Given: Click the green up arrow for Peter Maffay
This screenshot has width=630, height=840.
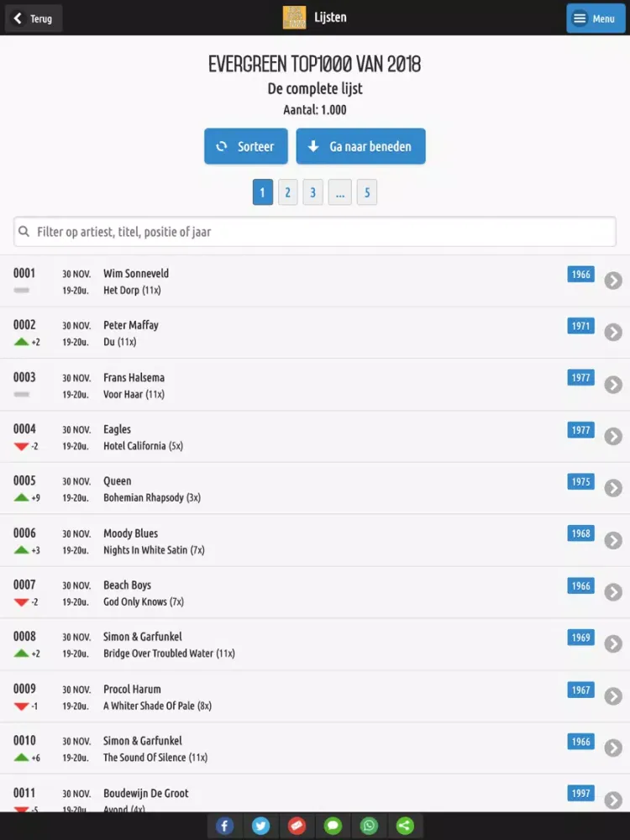Looking at the screenshot, I should pyautogui.click(x=22, y=342).
